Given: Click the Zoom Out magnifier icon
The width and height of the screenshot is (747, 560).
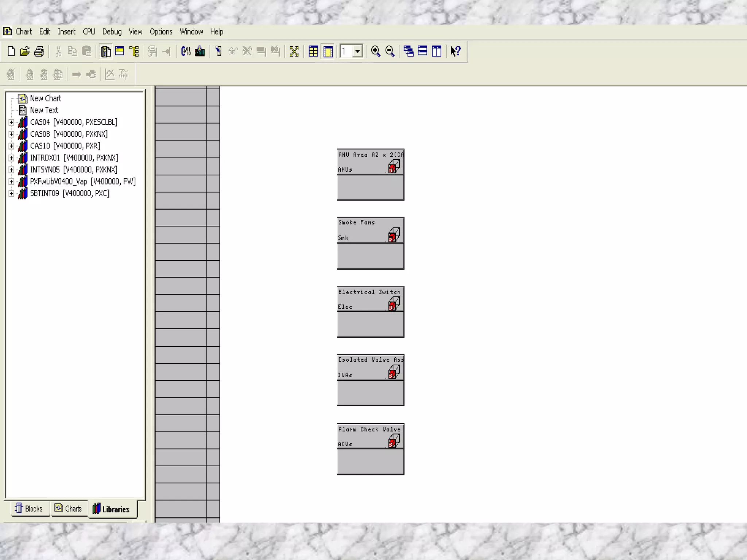Looking at the screenshot, I should tap(390, 51).
